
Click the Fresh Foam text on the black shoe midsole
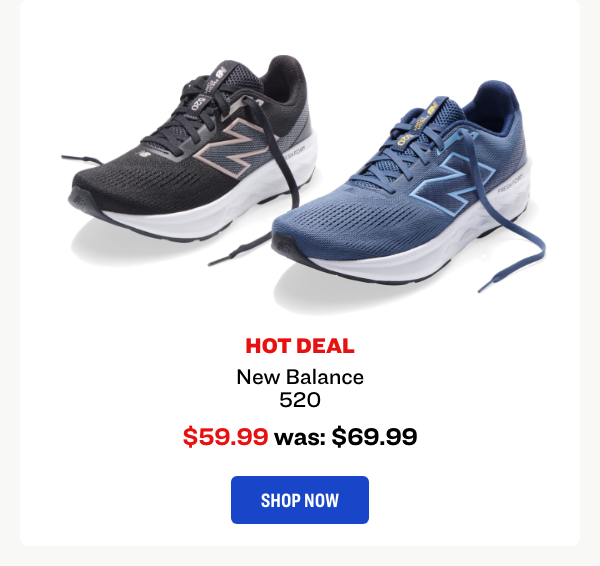(295, 152)
